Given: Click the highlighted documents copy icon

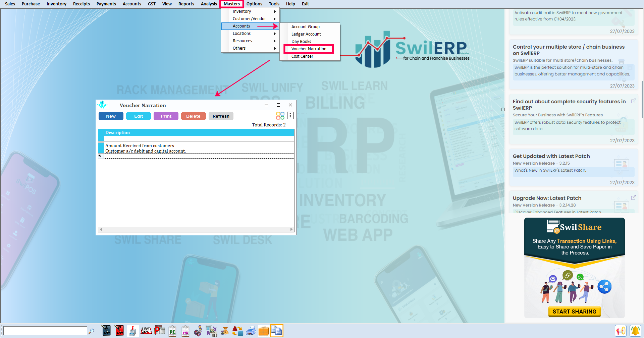Looking at the screenshot, I should click(277, 331).
